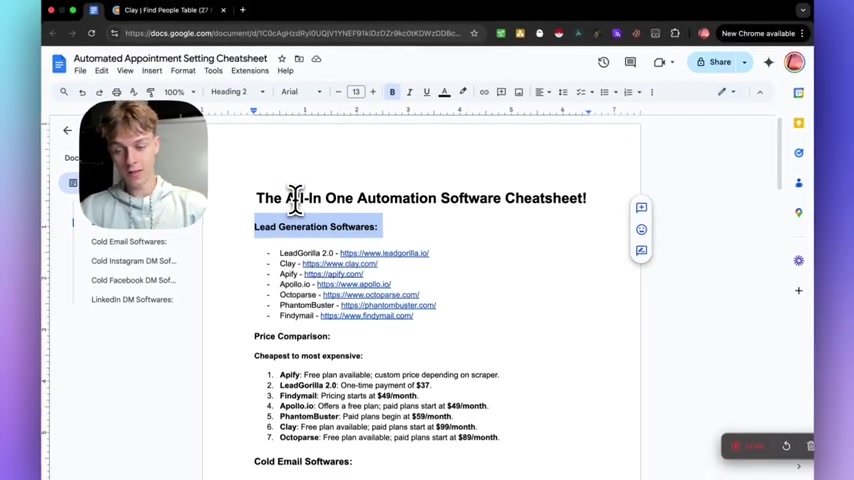The image size is (854, 480).
Task: Toggle bold formatting
Action: click(392, 92)
